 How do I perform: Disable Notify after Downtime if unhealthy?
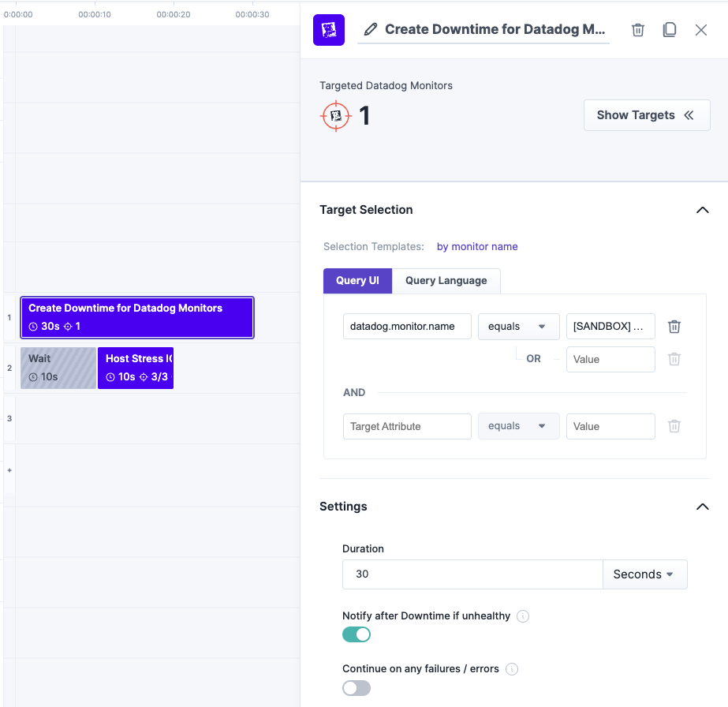[357, 634]
